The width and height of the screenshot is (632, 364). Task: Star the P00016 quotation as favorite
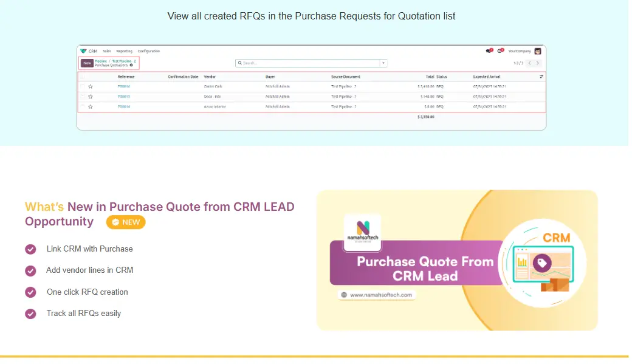click(x=91, y=86)
